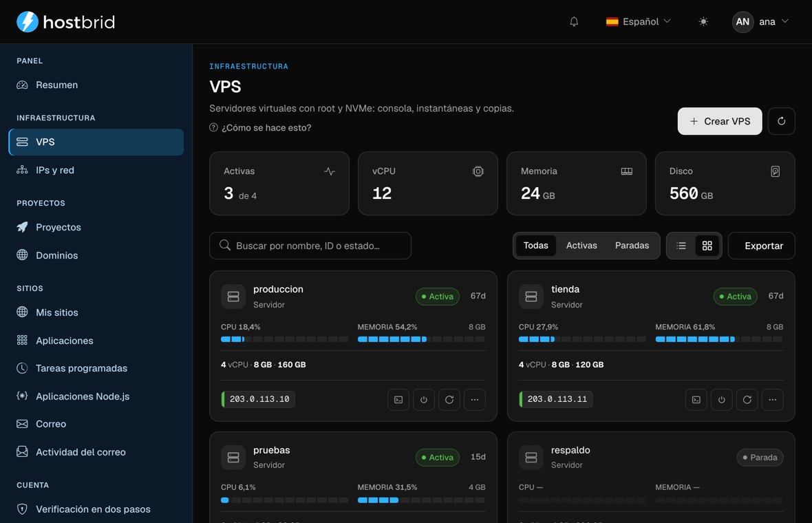
Task: Click the search field for VPS names
Action: pos(310,246)
